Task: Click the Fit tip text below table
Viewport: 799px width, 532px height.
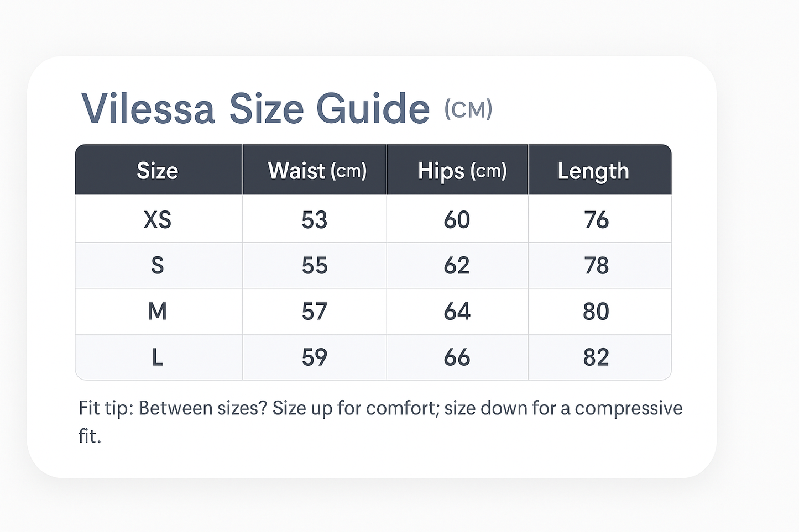Action: (380, 409)
